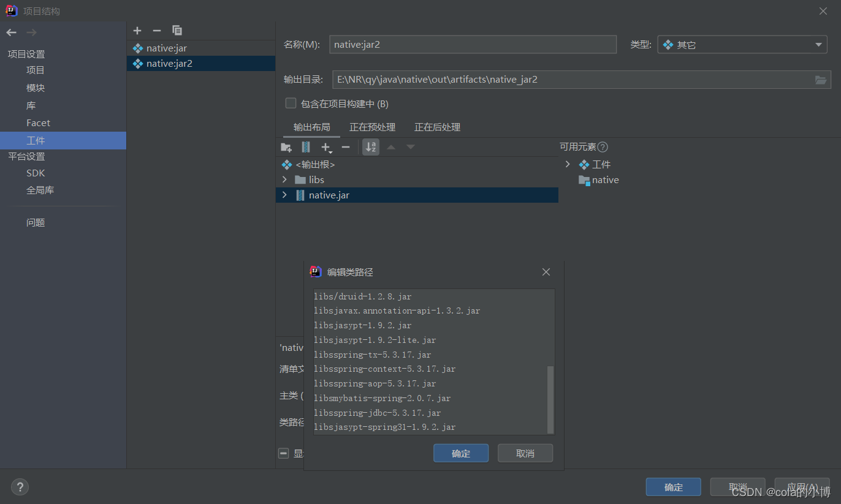
Task: Click the 名称 input field
Action: (473, 45)
